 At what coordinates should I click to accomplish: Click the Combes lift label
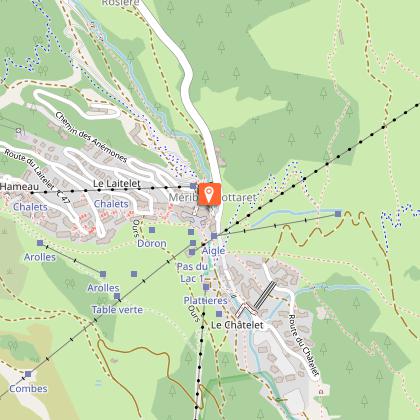[28, 389]
